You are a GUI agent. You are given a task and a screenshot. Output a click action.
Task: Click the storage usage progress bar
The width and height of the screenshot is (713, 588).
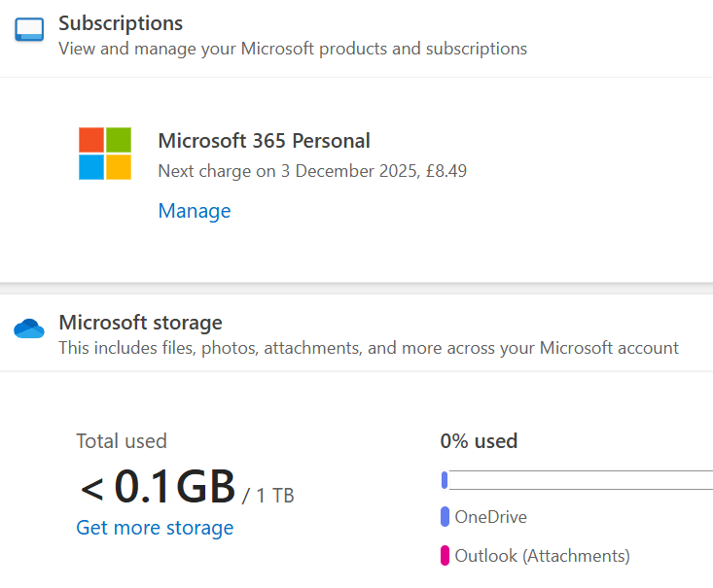click(x=579, y=480)
